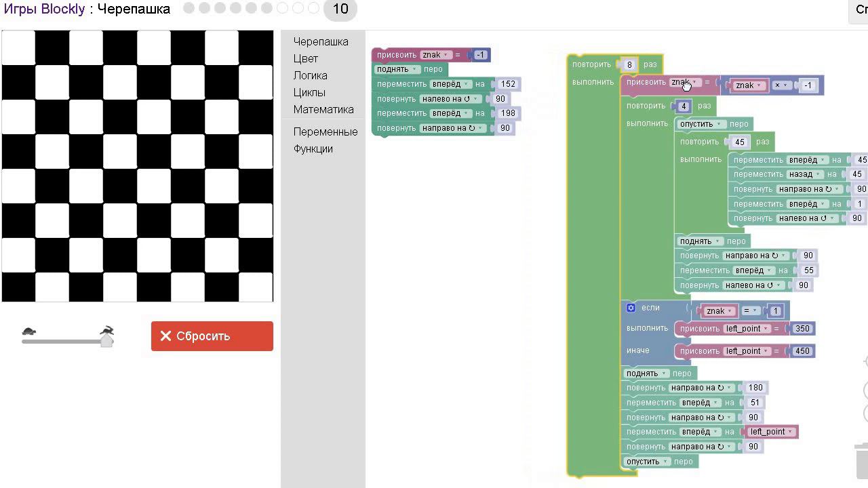The width and height of the screenshot is (868, 488).
Task: Click the checkerboard turtle canvas
Action: coord(138,166)
